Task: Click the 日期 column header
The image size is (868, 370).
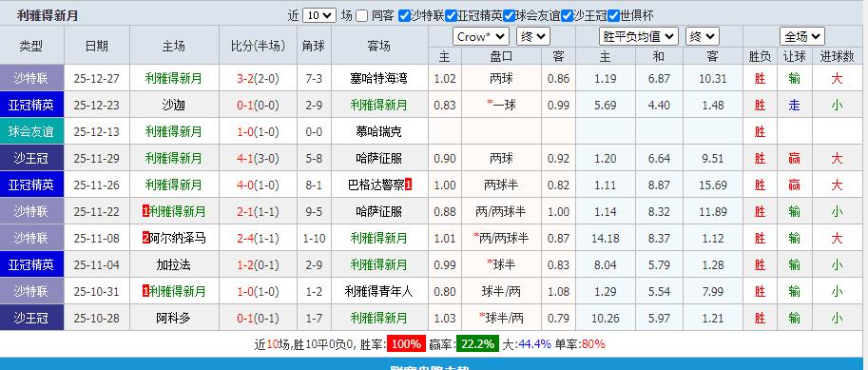Action: tap(97, 46)
